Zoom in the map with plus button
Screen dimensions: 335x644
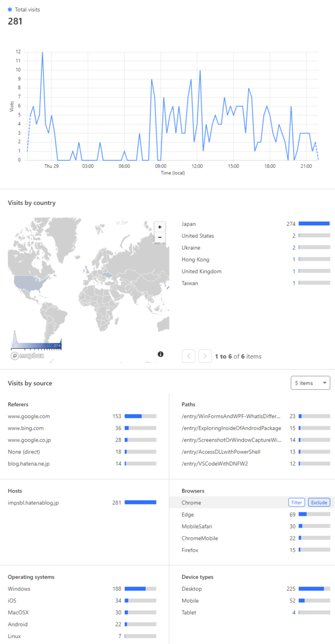pos(160,227)
